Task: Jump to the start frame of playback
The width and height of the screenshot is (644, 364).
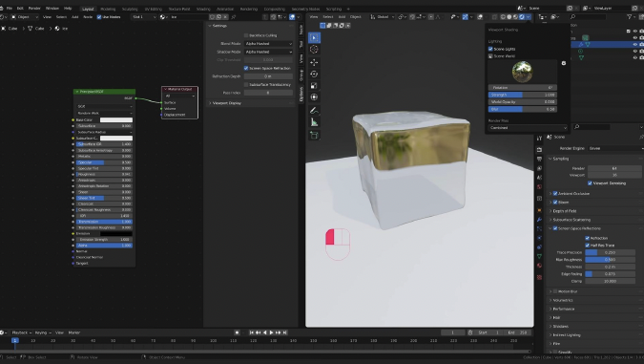Action: [x=251, y=332]
